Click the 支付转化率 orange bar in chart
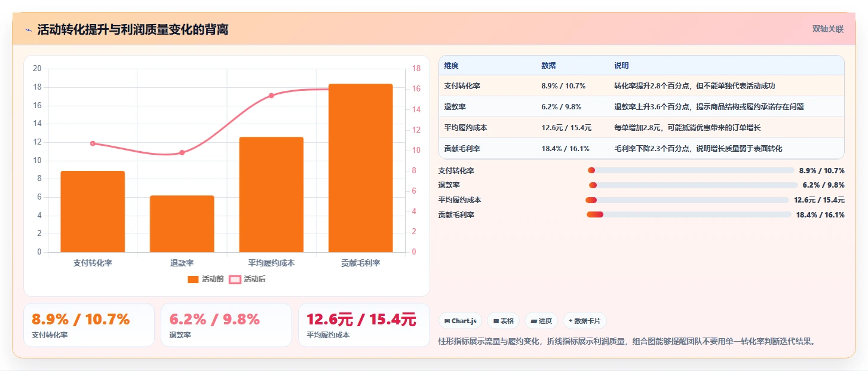 click(x=93, y=211)
